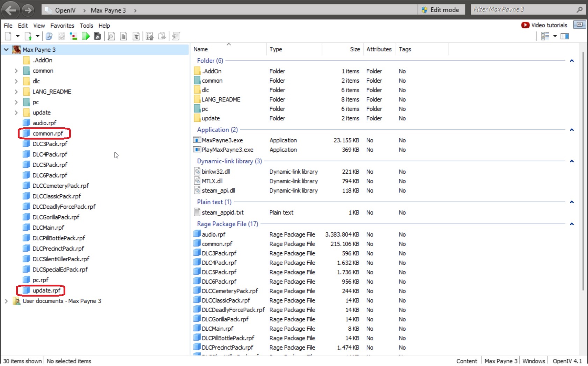This screenshot has width=588, height=366.
Task: Click the list with up-arrow extract icon
Action: 150,36
